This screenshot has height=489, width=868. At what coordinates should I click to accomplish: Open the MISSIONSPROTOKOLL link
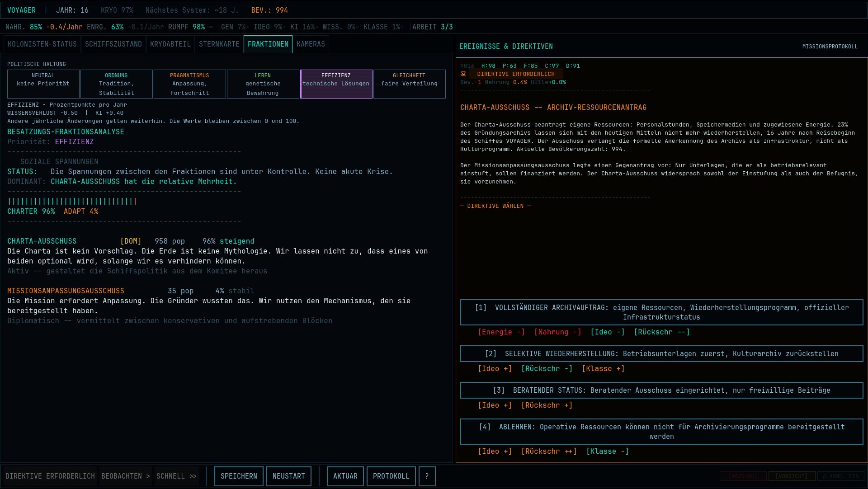[x=830, y=47]
